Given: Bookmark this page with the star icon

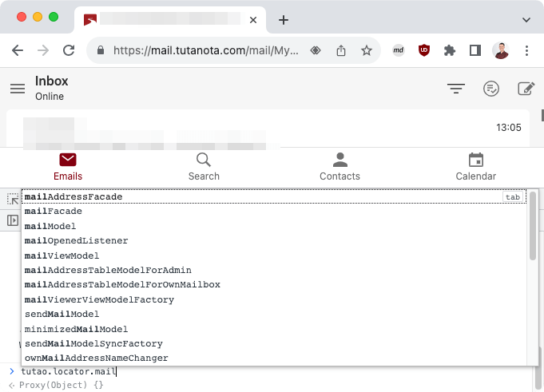Looking at the screenshot, I should (367, 50).
